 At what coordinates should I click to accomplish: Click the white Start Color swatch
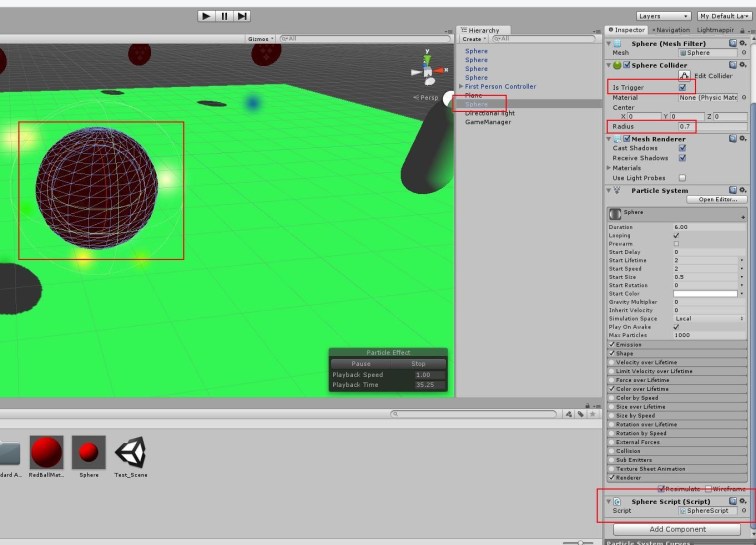point(706,293)
